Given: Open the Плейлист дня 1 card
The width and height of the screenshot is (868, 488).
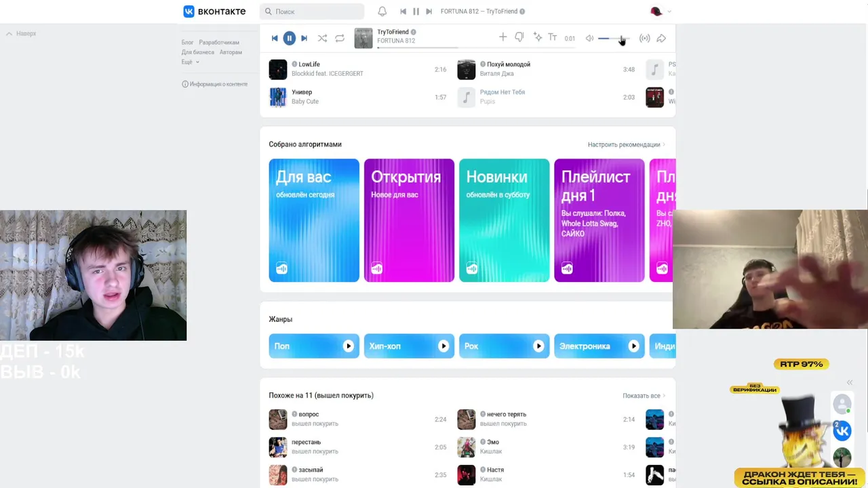Looking at the screenshot, I should click(599, 220).
